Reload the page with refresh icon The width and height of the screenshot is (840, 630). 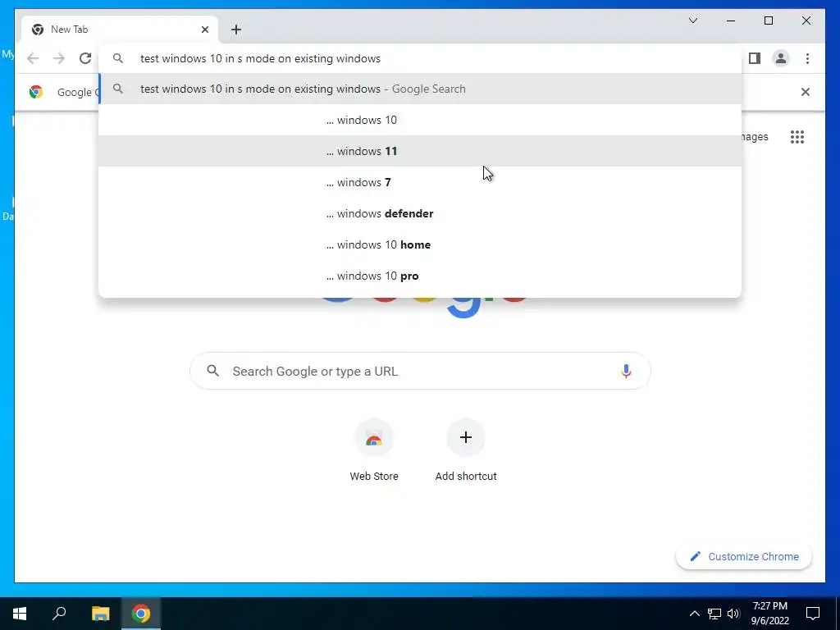point(85,58)
